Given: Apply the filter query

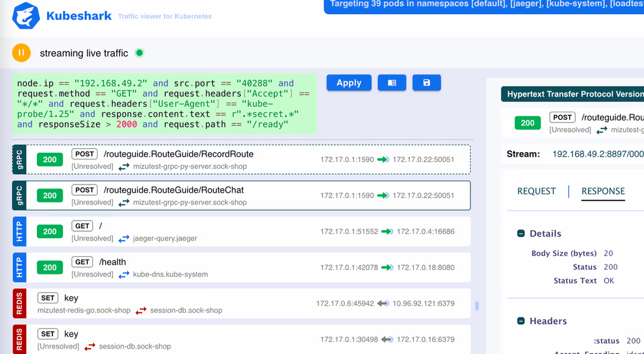Looking at the screenshot, I should tap(349, 82).
